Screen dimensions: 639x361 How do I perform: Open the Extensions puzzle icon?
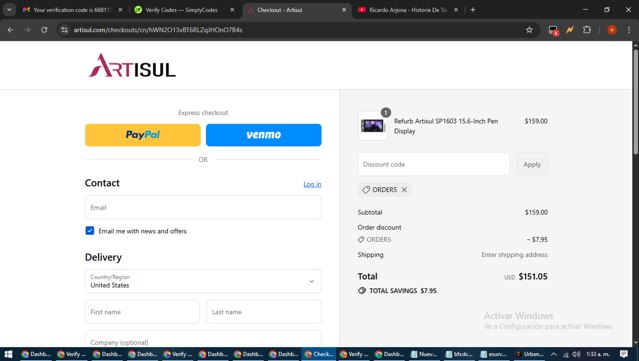coord(586,30)
